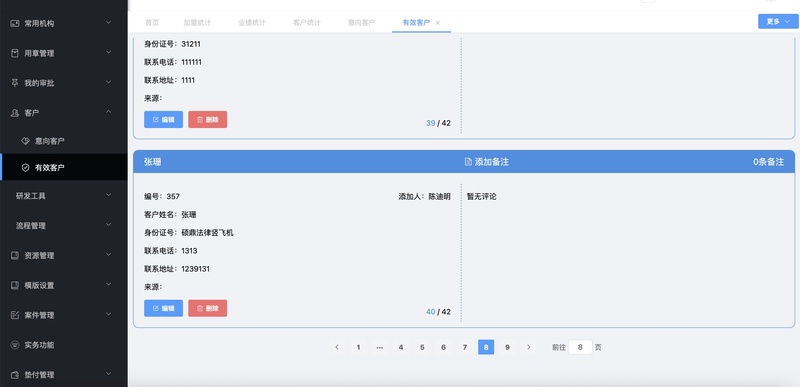Collapse the 客户 menu chevron
Image resolution: width=800 pixels, height=387 pixels.
click(108, 112)
